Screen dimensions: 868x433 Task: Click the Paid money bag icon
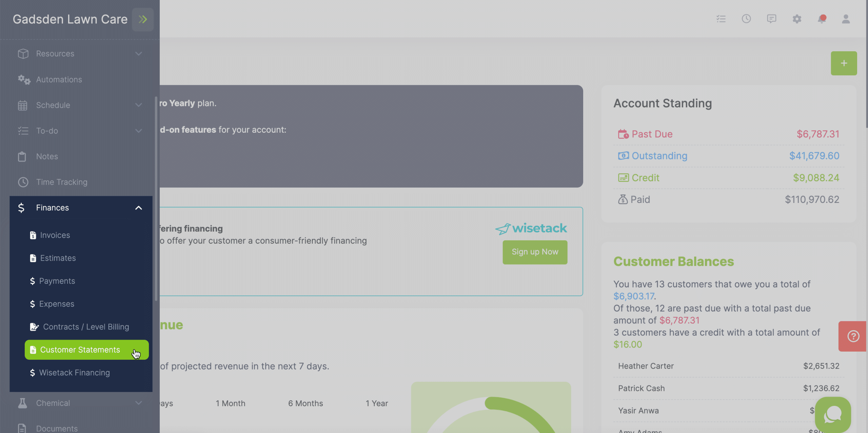[623, 199]
